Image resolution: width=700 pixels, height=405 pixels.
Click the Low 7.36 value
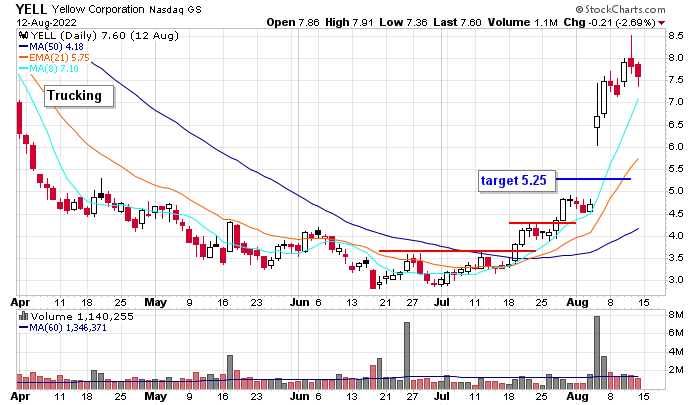[403, 22]
